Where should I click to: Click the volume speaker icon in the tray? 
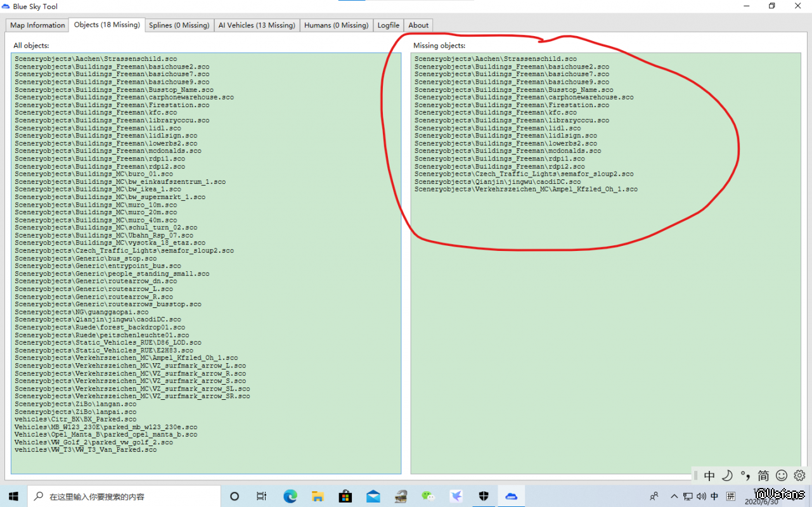click(x=701, y=496)
